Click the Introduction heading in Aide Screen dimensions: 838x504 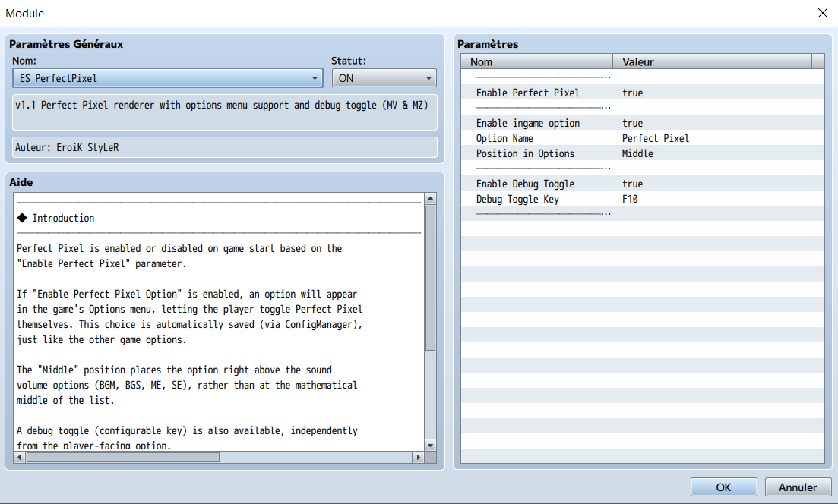click(63, 218)
